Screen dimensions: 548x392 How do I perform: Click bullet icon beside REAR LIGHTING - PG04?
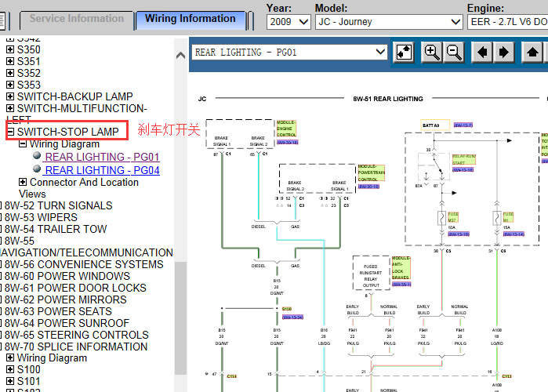click(37, 170)
